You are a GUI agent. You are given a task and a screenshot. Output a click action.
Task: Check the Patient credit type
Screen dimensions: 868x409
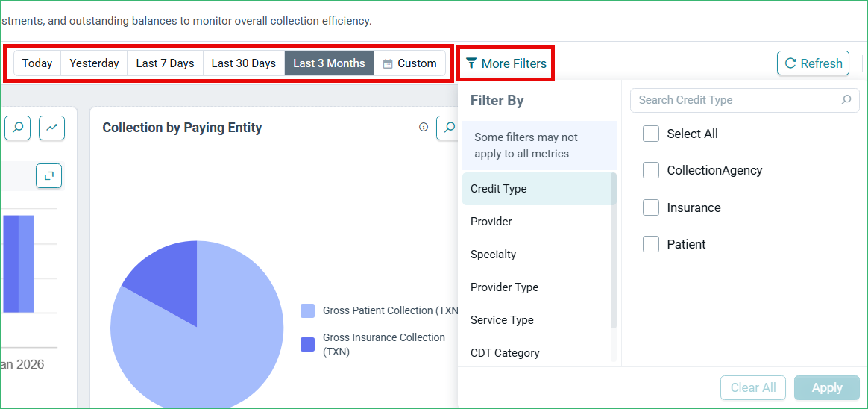pyautogui.click(x=651, y=244)
